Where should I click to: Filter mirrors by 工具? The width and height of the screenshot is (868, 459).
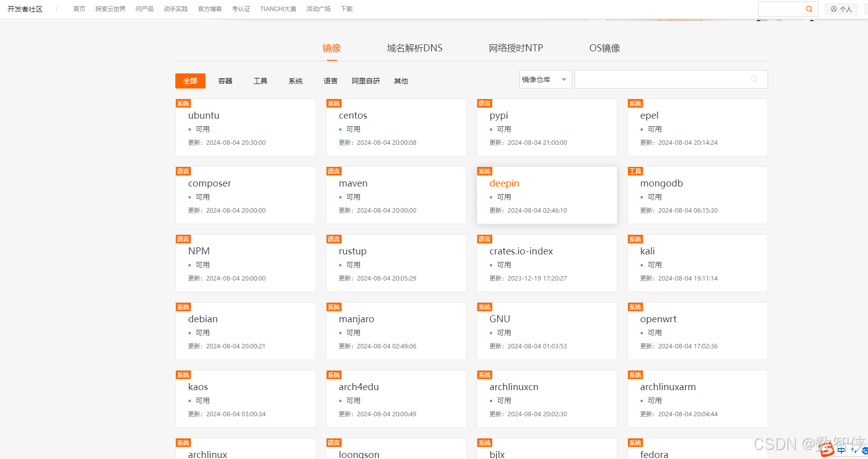261,81
